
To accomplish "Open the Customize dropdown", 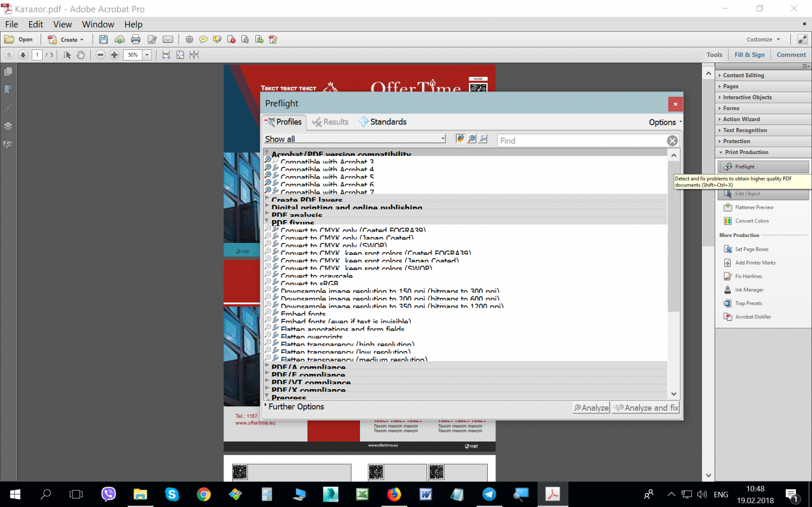I will click(763, 39).
